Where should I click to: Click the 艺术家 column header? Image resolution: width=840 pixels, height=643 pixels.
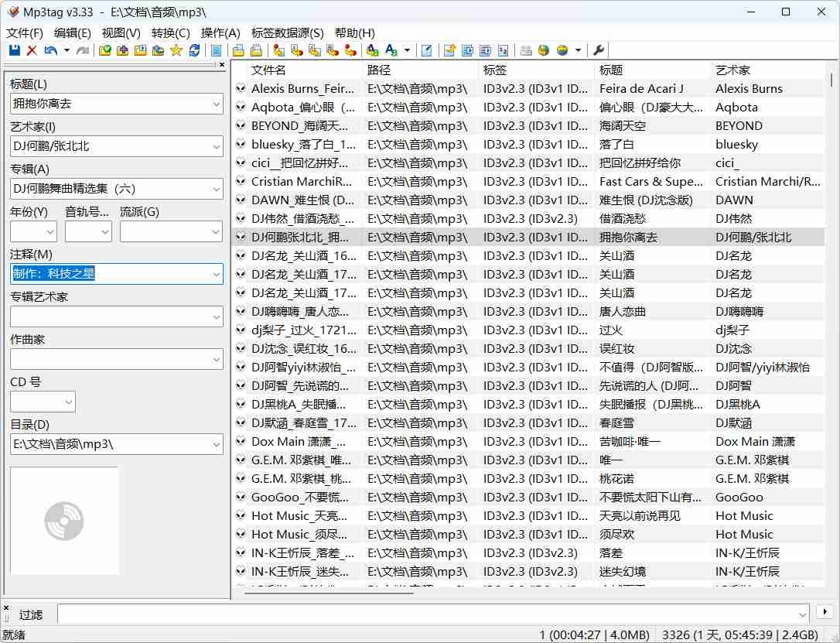point(766,70)
